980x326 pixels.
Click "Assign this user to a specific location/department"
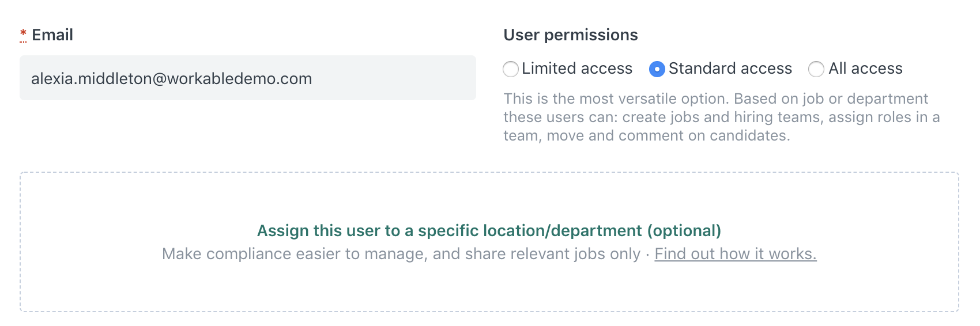[450, 231]
